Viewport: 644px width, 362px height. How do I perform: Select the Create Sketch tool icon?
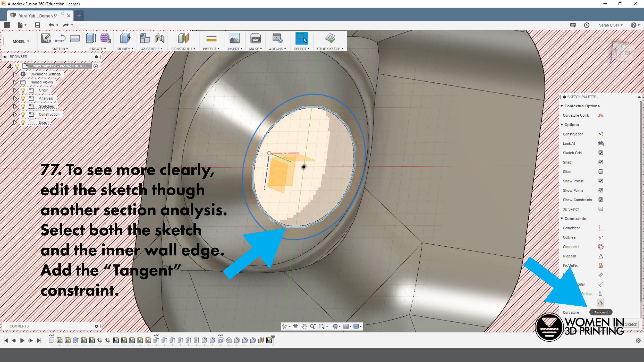[x=46, y=38]
